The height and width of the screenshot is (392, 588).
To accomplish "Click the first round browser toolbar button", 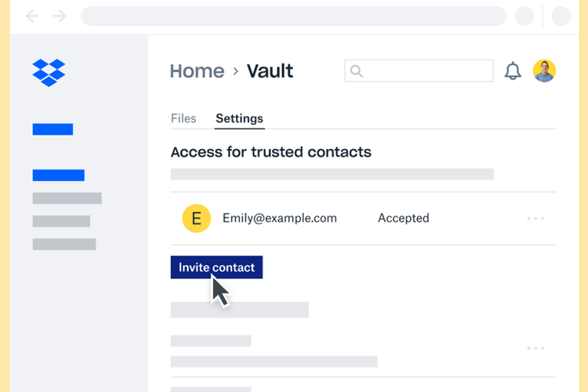I will (x=524, y=16).
